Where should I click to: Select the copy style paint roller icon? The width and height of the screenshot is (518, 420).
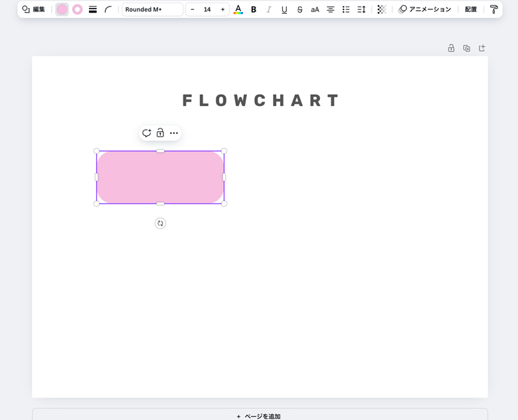click(x=494, y=9)
